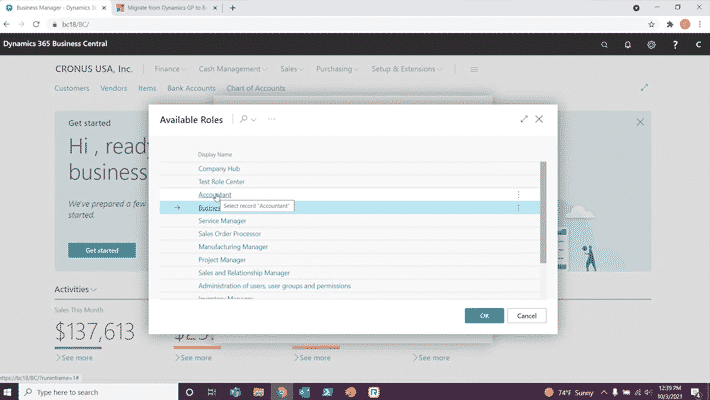Close the Available Roles dialog
The width and height of the screenshot is (710, 400).
click(539, 119)
